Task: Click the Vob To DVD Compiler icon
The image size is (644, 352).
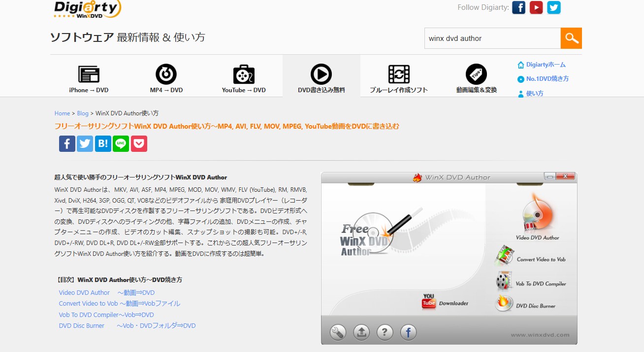Action: (x=505, y=281)
